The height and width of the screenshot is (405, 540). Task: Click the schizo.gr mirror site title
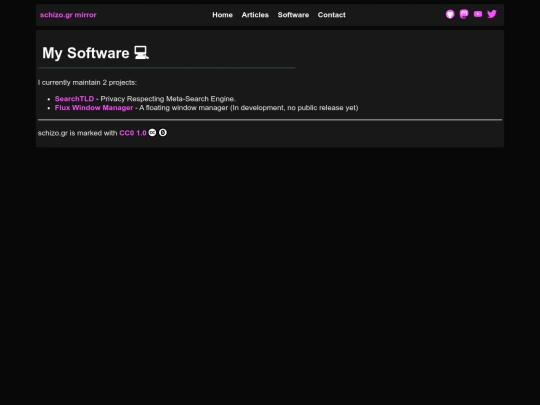(68, 15)
